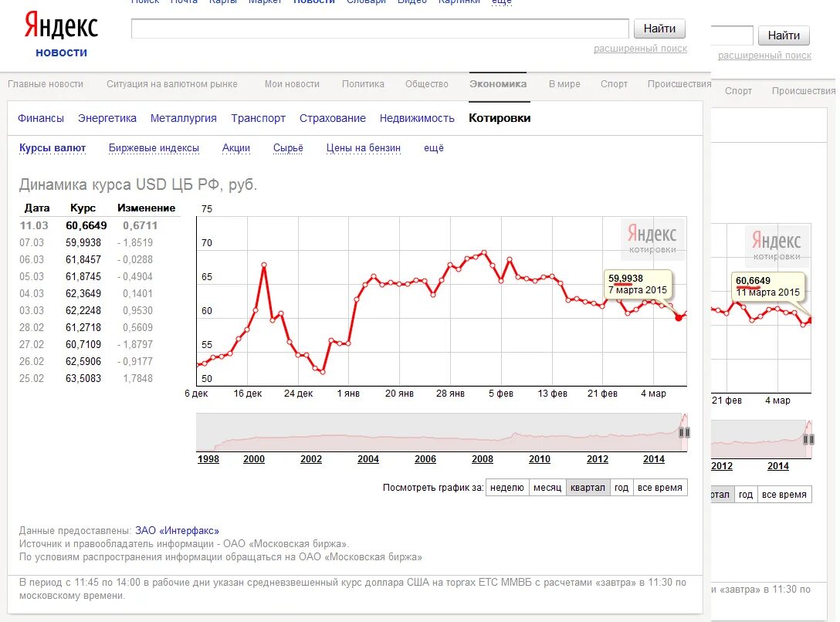The image size is (840, 622).
Task: Select the квартал chart period
Action: (588, 488)
